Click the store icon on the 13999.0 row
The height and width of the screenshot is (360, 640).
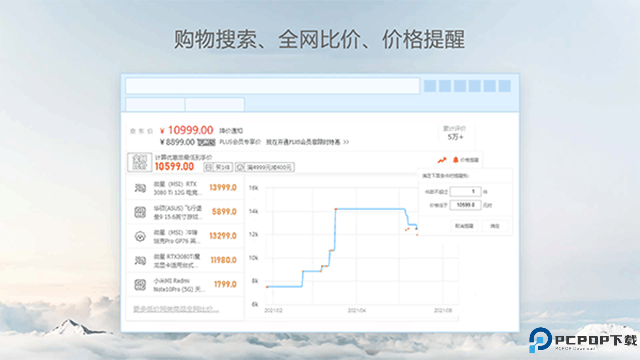click(140, 188)
